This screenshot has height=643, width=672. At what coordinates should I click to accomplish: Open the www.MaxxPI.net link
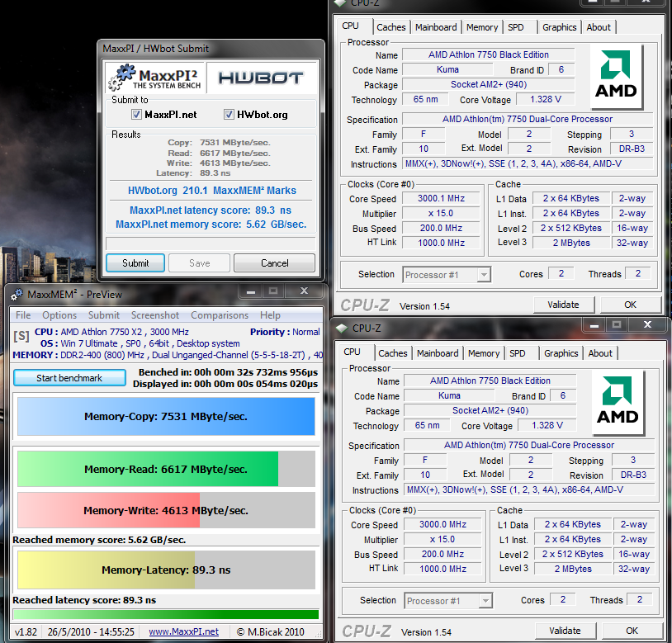183,632
